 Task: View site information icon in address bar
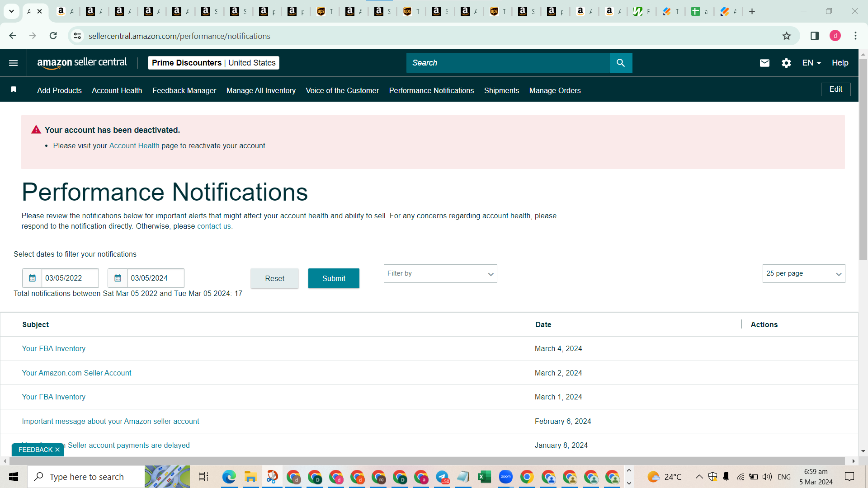click(78, 36)
